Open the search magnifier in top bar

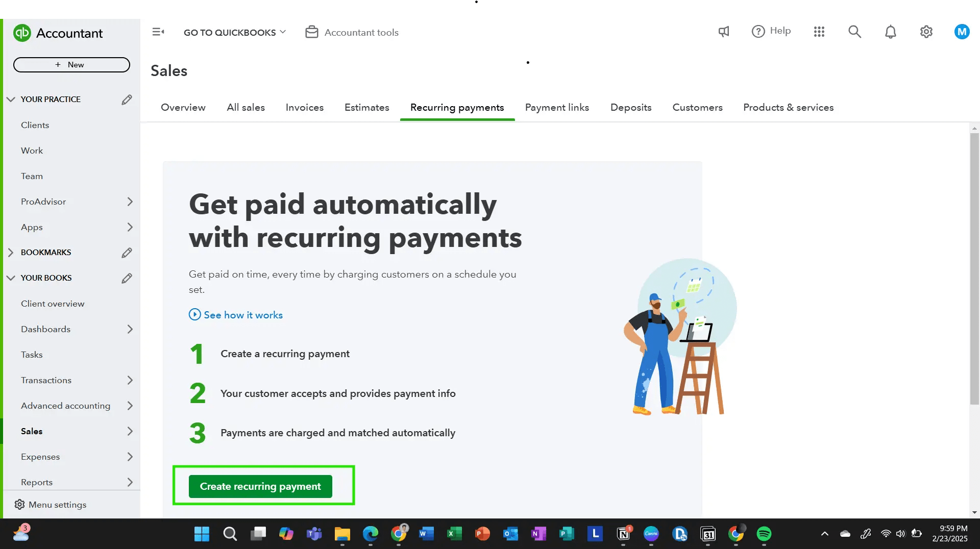coord(855,32)
